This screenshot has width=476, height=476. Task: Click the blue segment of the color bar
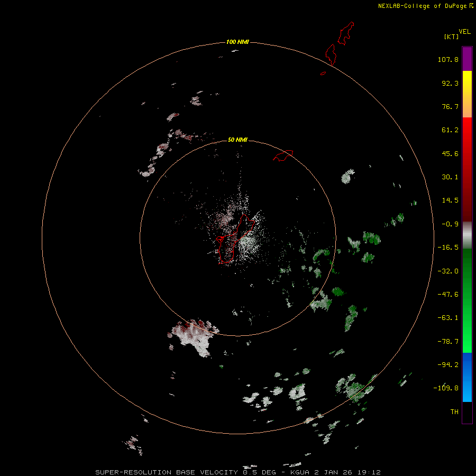tap(467, 377)
